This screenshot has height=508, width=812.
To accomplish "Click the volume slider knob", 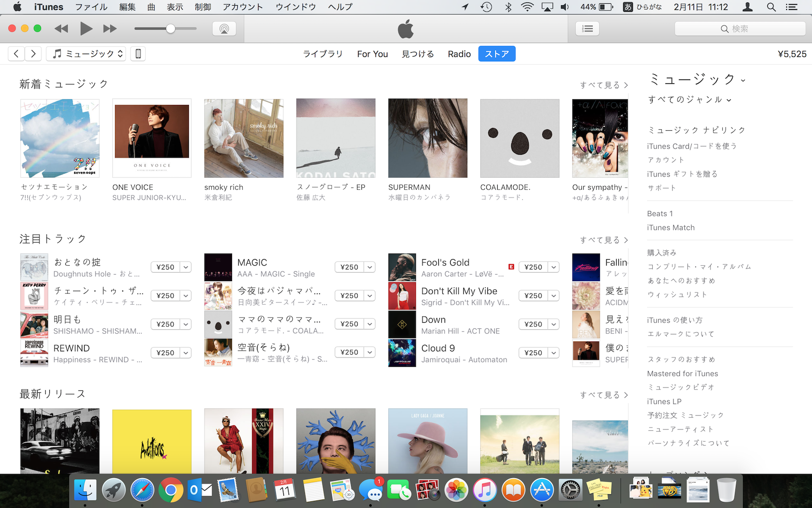I will click(x=171, y=29).
